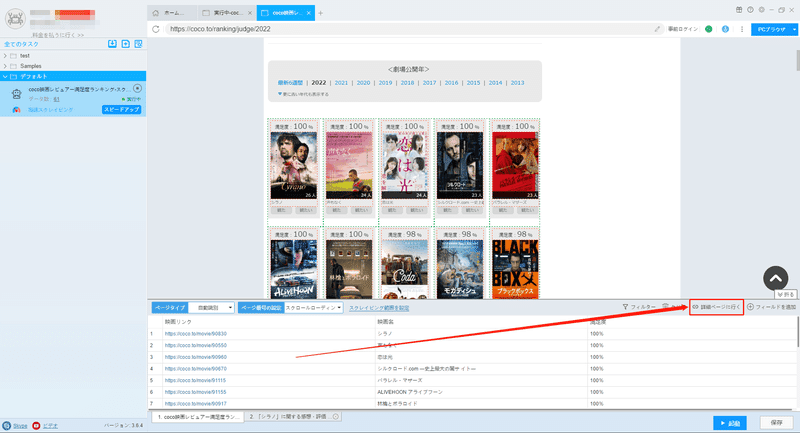Expand 更に古い年代も表示する toggle
Screen dimensions: 800x433
point(303,94)
